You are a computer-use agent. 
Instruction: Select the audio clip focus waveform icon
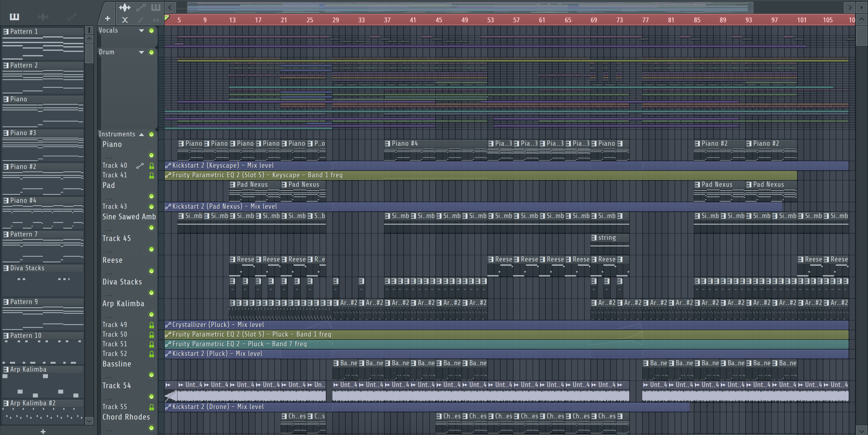125,7
